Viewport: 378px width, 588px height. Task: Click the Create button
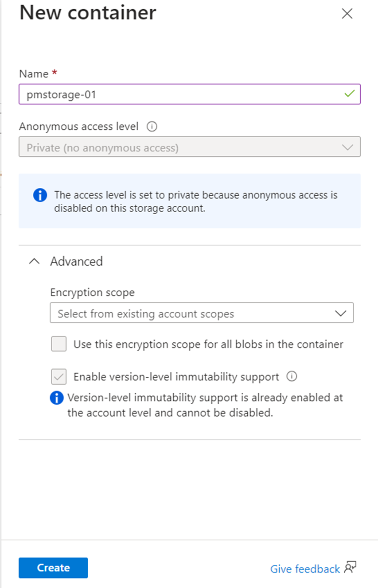pyautogui.click(x=53, y=568)
